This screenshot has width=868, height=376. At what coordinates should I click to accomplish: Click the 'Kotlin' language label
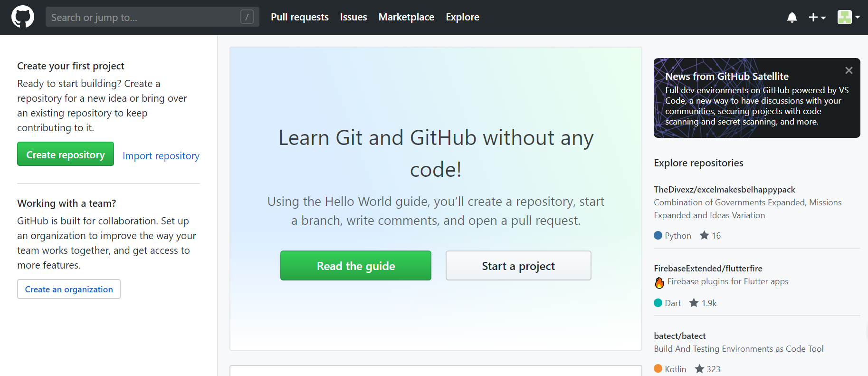[676, 369]
